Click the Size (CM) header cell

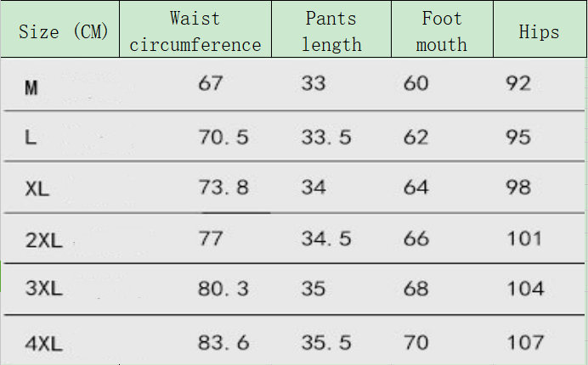tap(64, 32)
